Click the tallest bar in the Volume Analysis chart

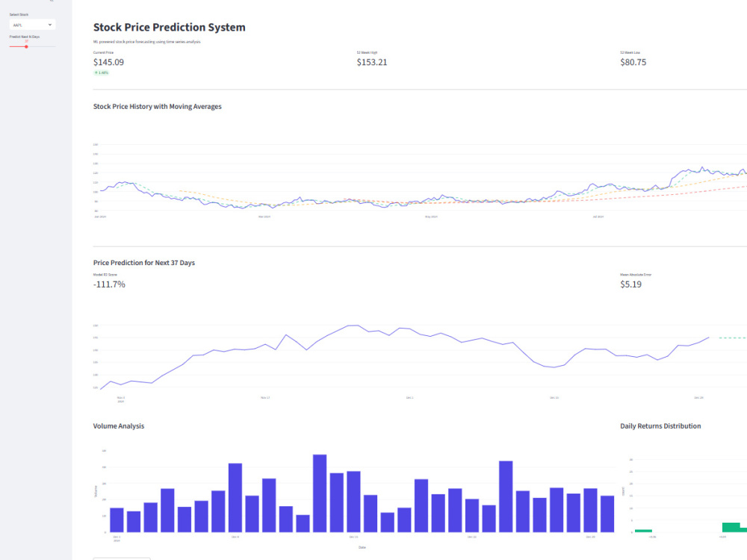(320, 494)
